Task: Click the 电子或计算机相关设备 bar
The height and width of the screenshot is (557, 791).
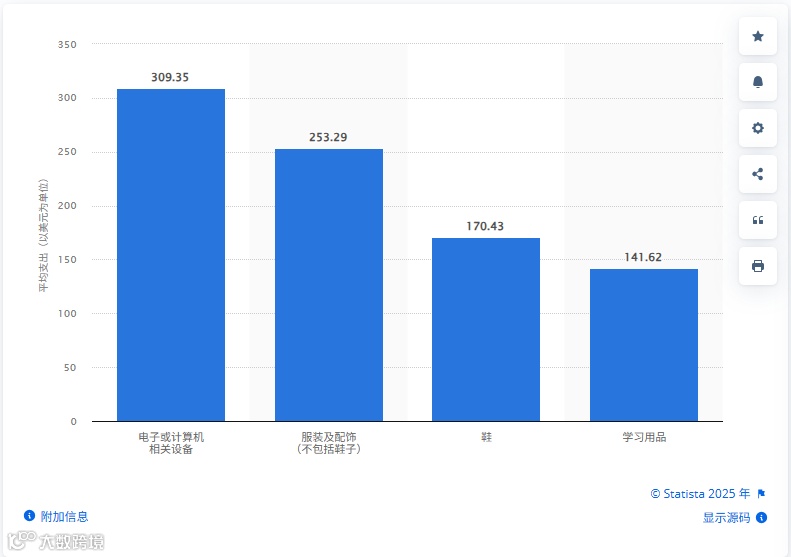Action: 171,255
